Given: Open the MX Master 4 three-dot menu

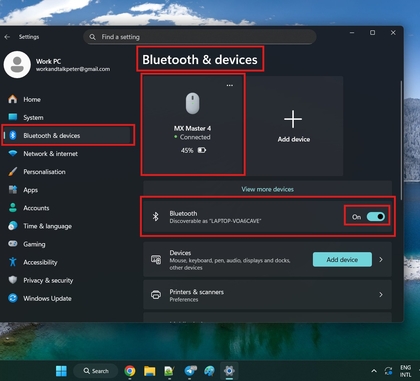Looking at the screenshot, I should [230, 85].
